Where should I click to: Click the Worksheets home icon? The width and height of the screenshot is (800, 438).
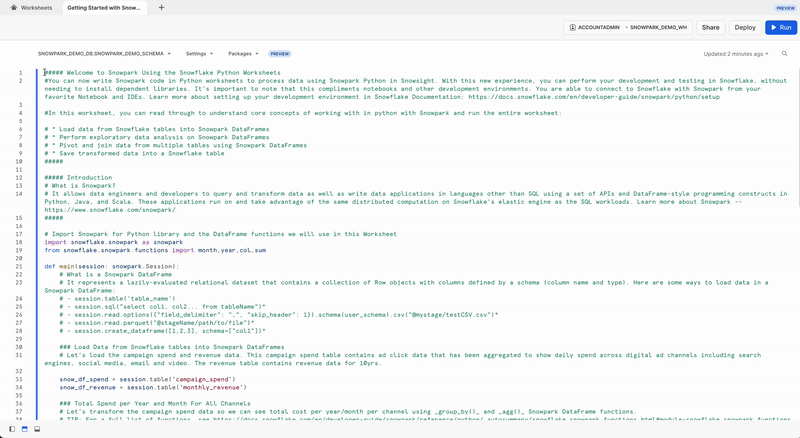pyautogui.click(x=14, y=7)
